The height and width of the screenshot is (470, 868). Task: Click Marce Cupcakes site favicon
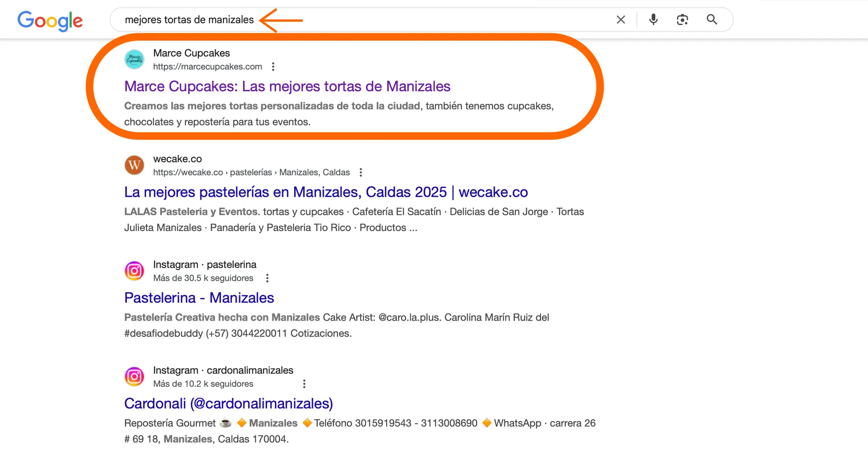135,59
